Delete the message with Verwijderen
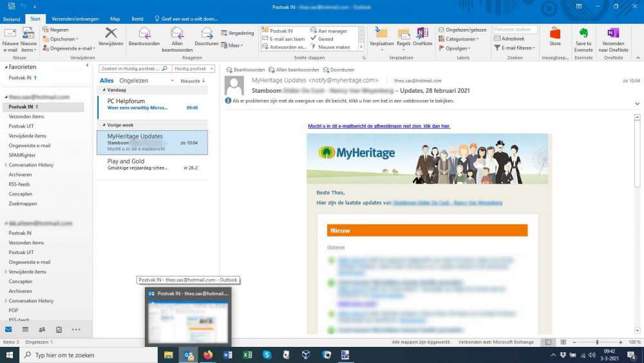The width and height of the screenshot is (644, 363). (111, 37)
